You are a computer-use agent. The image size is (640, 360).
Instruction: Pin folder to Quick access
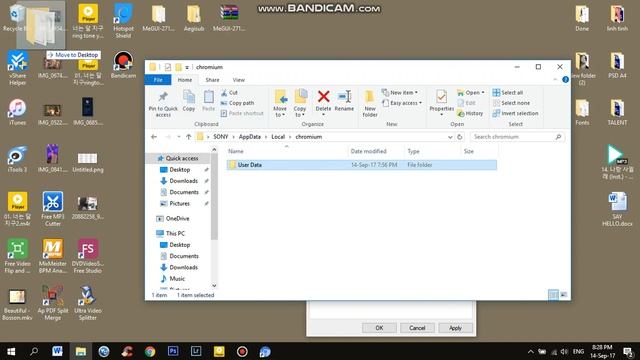[163, 104]
